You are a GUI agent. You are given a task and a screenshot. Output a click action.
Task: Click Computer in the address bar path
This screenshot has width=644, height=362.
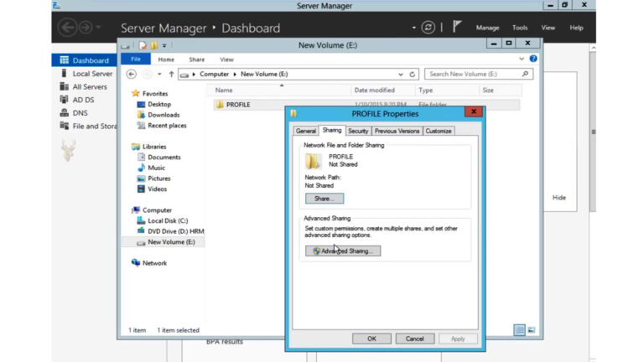pos(214,74)
